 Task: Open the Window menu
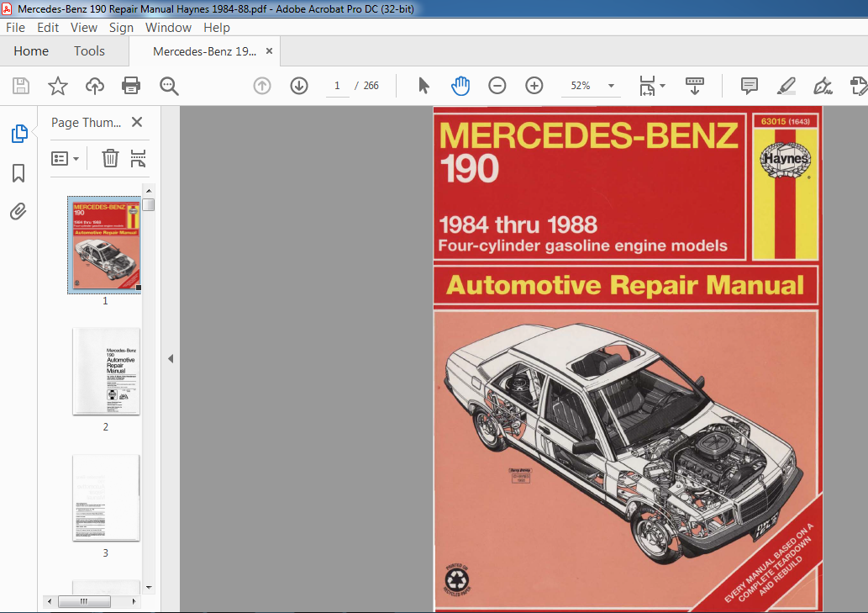point(168,28)
